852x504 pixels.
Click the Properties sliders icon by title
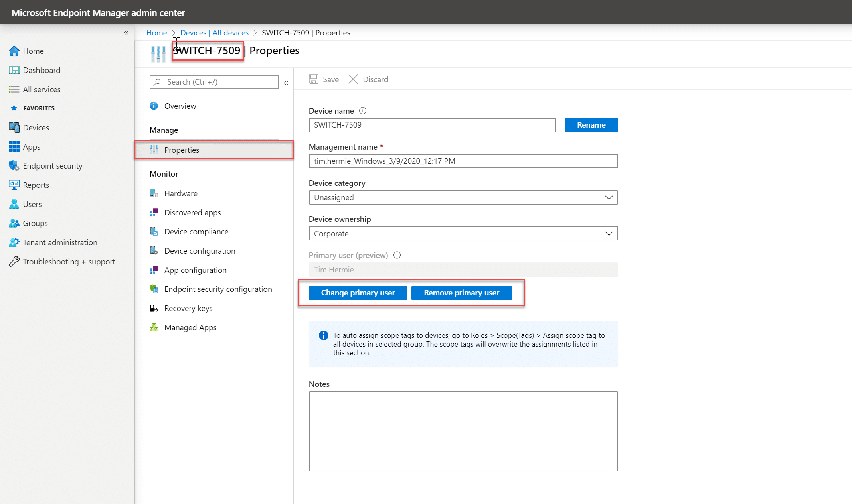point(158,54)
